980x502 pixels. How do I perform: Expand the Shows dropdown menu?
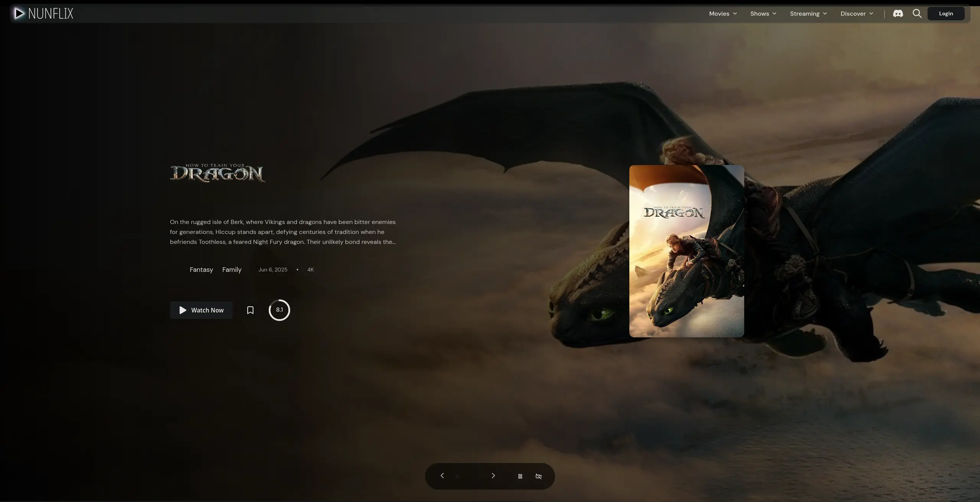coord(763,13)
